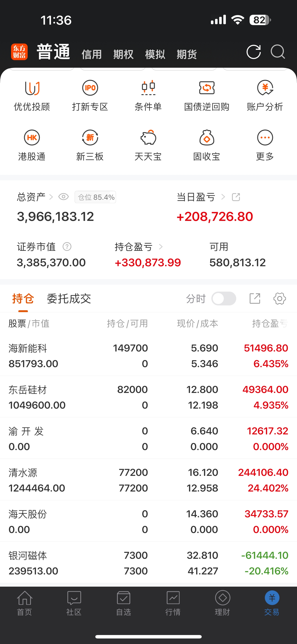Tap the refresh icon in header
Screen dimensions: 297x644
tap(254, 52)
